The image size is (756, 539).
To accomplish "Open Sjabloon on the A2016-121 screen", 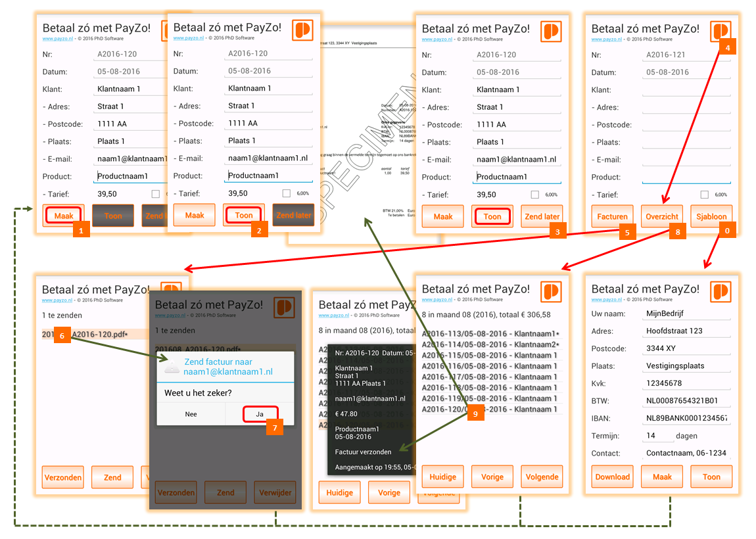I will (x=711, y=216).
